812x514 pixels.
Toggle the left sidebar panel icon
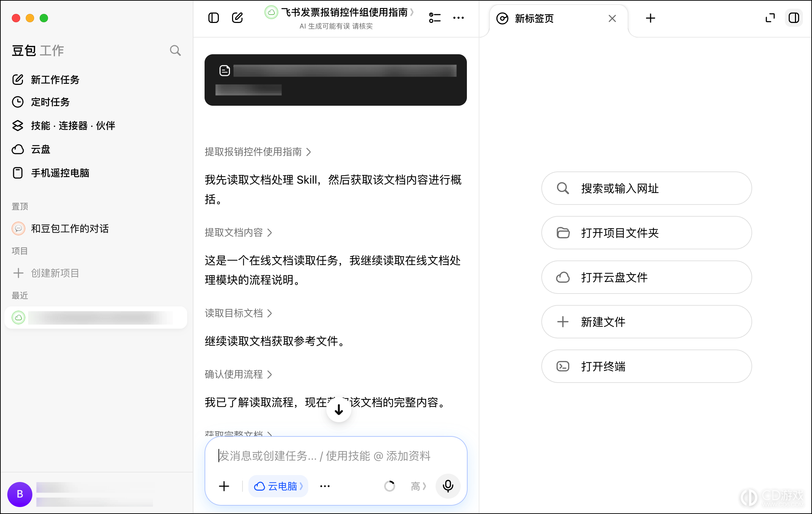coord(213,18)
